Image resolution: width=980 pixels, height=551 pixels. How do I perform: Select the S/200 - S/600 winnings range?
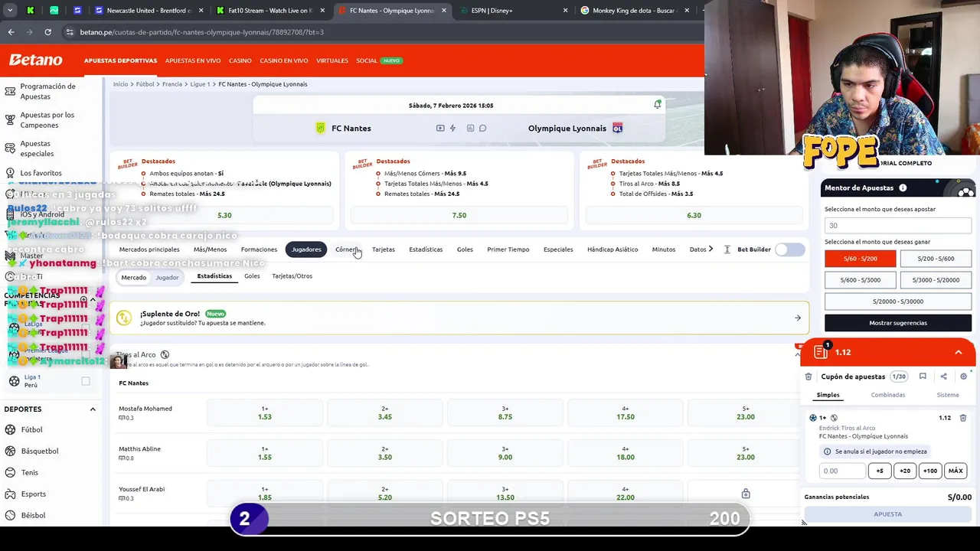pyautogui.click(x=936, y=259)
